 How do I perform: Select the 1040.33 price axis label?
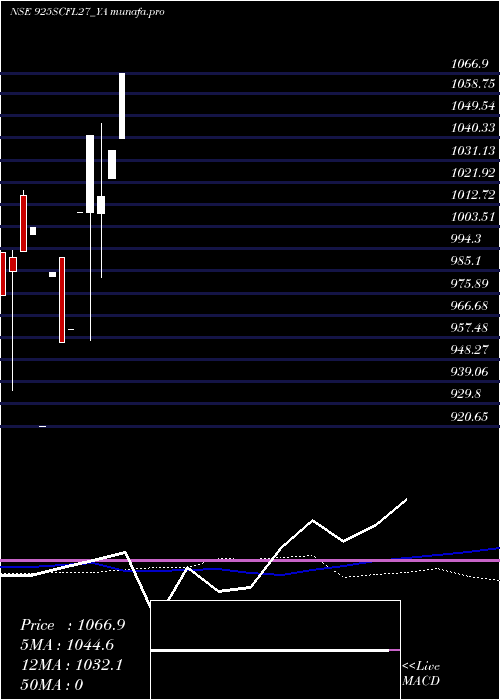473,128
